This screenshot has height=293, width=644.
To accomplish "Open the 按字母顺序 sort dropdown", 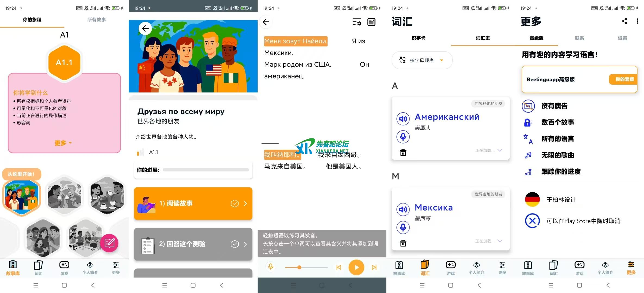I will tap(422, 60).
